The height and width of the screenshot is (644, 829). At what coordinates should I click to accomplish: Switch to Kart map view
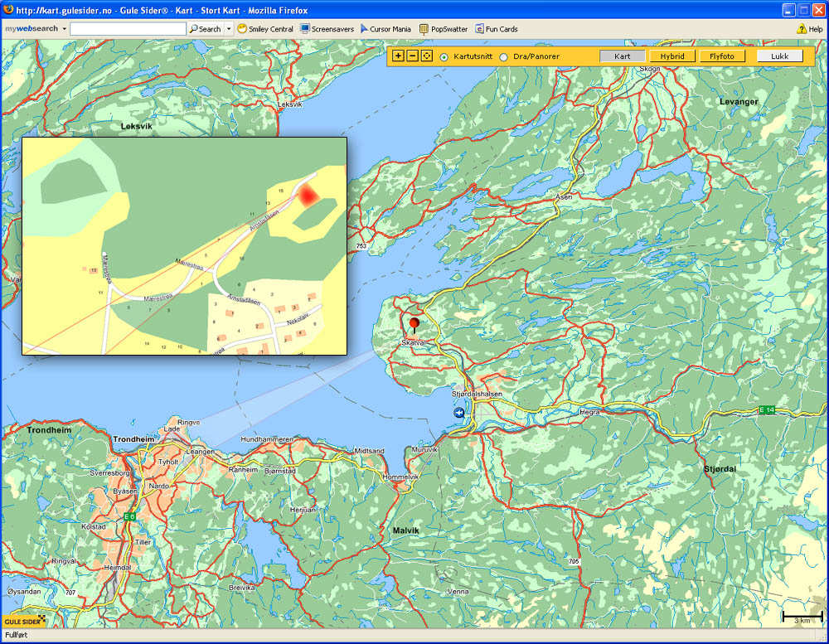622,56
